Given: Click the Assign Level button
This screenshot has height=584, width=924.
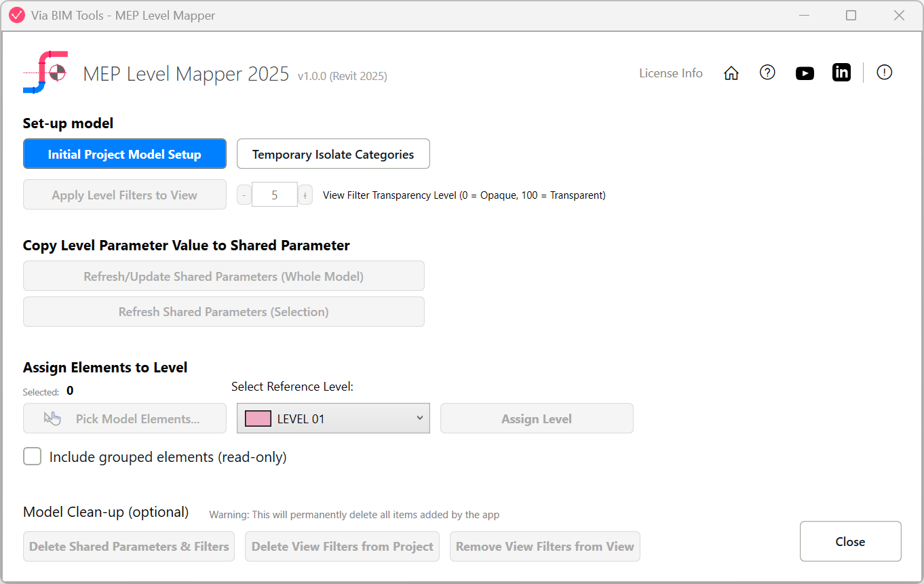Looking at the screenshot, I should (x=537, y=418).
